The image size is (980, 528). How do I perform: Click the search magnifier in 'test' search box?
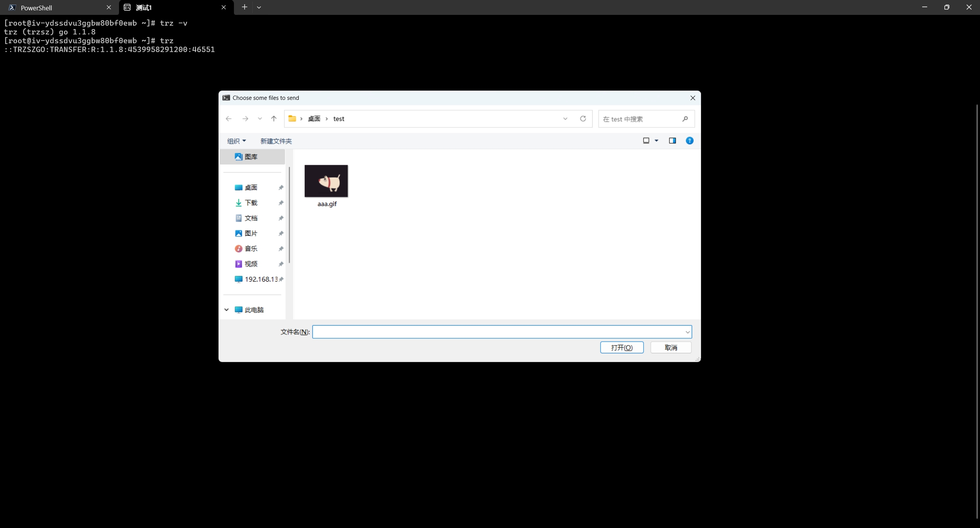coord(685,119)
